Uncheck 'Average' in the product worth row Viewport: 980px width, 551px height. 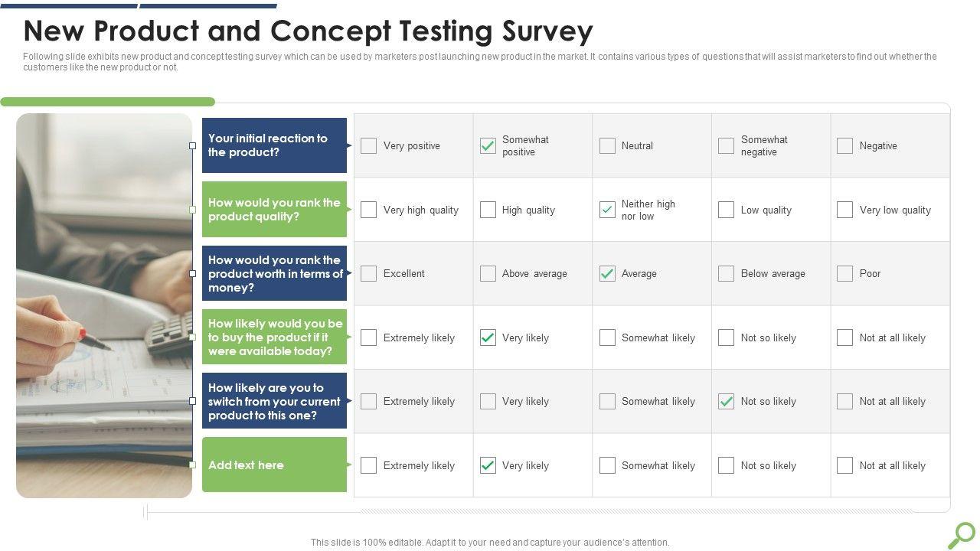[607, 273]
